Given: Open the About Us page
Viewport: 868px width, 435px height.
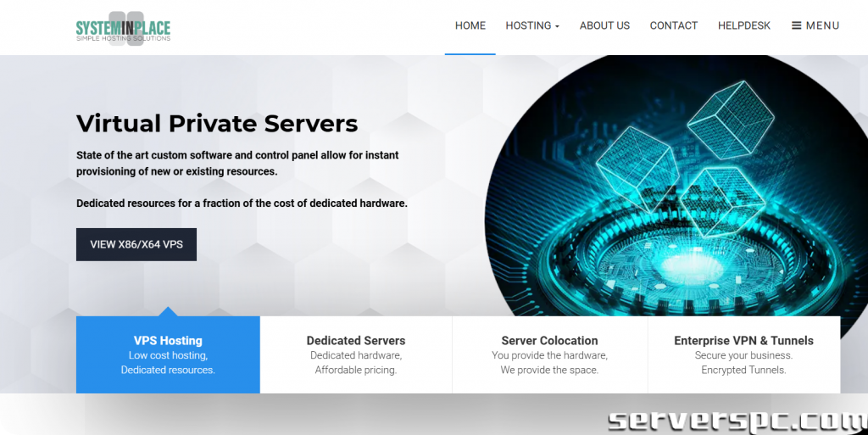Looking at the screenshot, I should [x=604, y=25].
